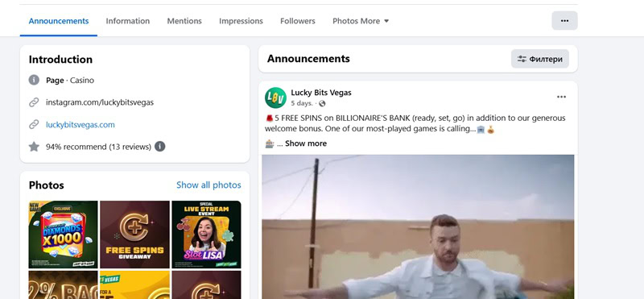Open the Филтери filters button

pos(539,59)
